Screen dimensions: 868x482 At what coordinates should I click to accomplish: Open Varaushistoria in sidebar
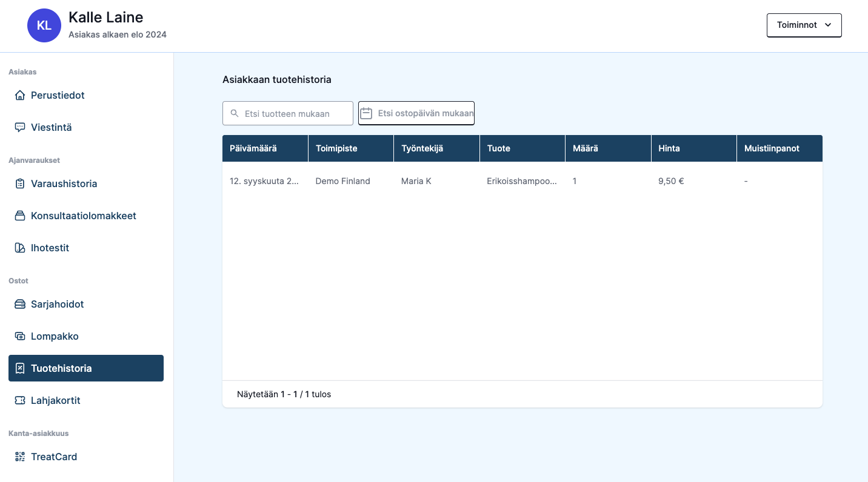[86, 184]
